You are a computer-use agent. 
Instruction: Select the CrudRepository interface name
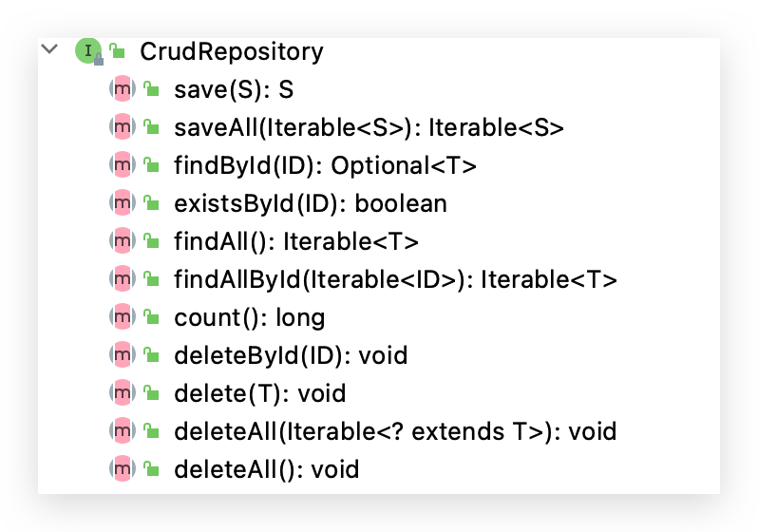231,51
